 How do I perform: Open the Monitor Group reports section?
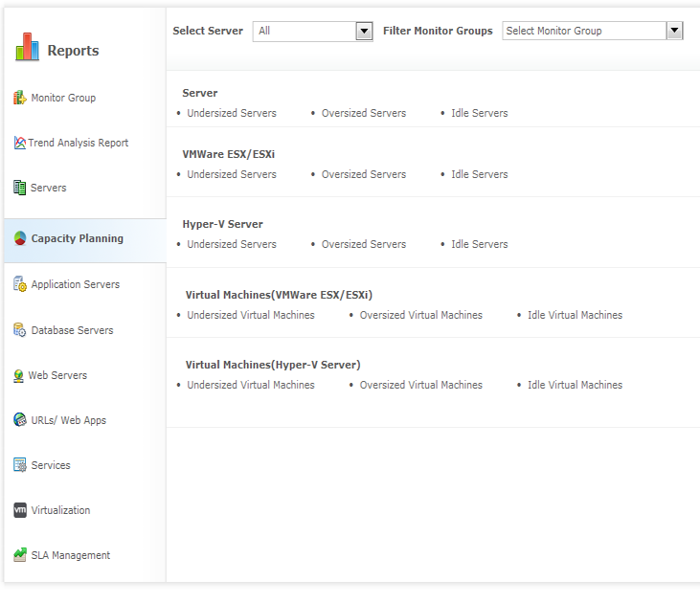coord(63,98)
